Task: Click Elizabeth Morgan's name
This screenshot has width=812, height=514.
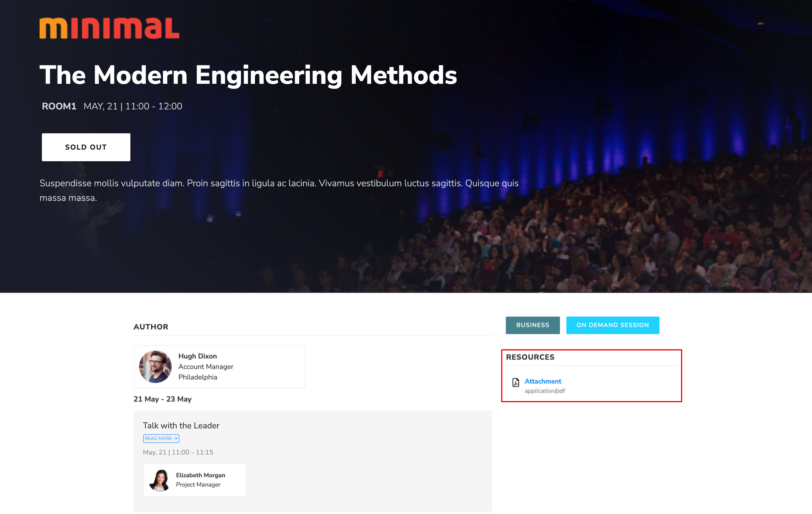Action: (201, 475)
